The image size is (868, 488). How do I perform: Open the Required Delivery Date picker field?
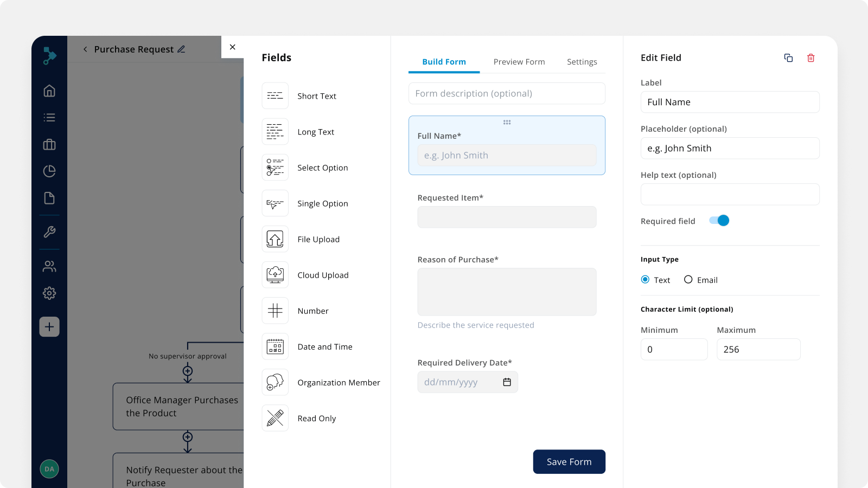point(458,382)
